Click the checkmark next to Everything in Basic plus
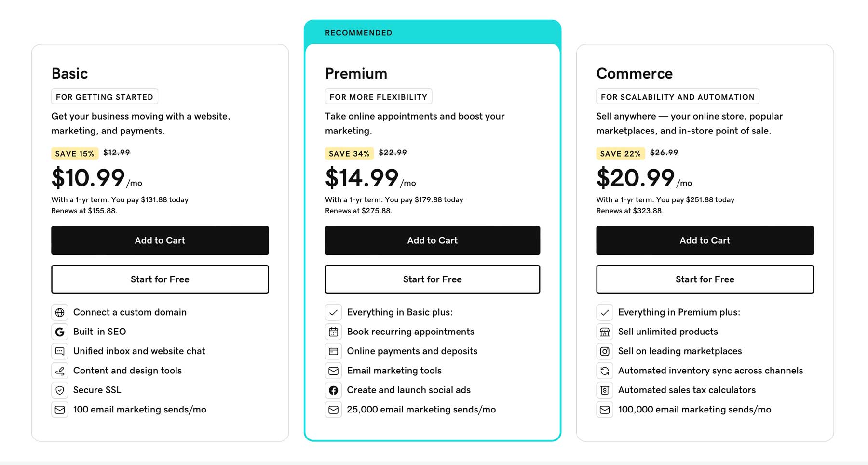This screenshot has height=465, width=868. [x=333, y=312]
